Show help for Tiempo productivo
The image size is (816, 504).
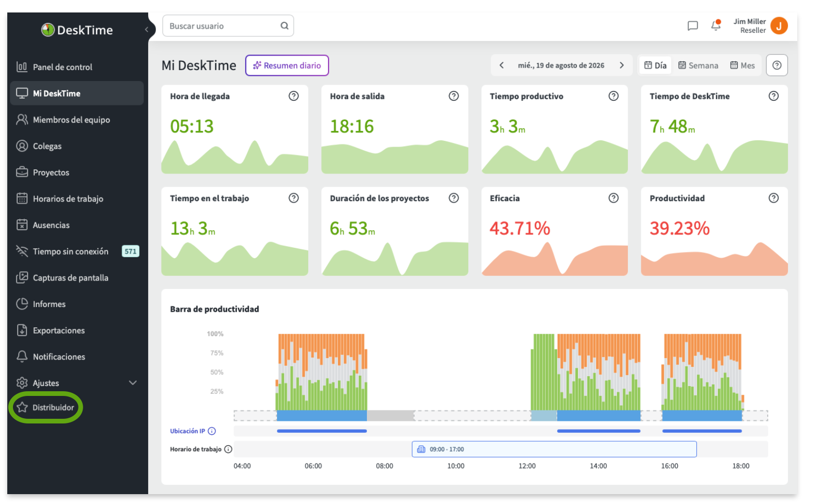614,96
